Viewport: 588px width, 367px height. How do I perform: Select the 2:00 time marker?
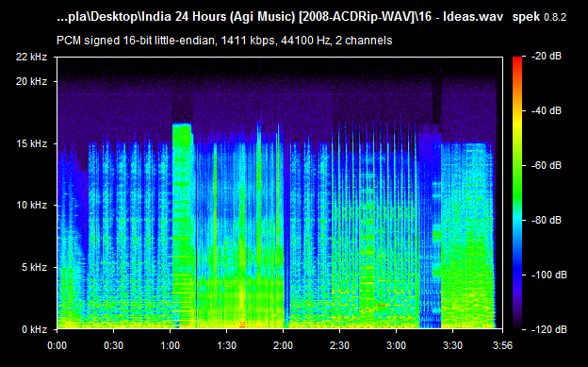[283, 345]
